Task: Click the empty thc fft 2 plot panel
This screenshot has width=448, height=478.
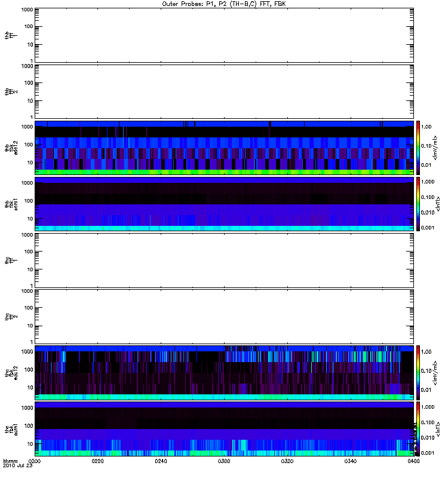Action: tap(224, 317)
